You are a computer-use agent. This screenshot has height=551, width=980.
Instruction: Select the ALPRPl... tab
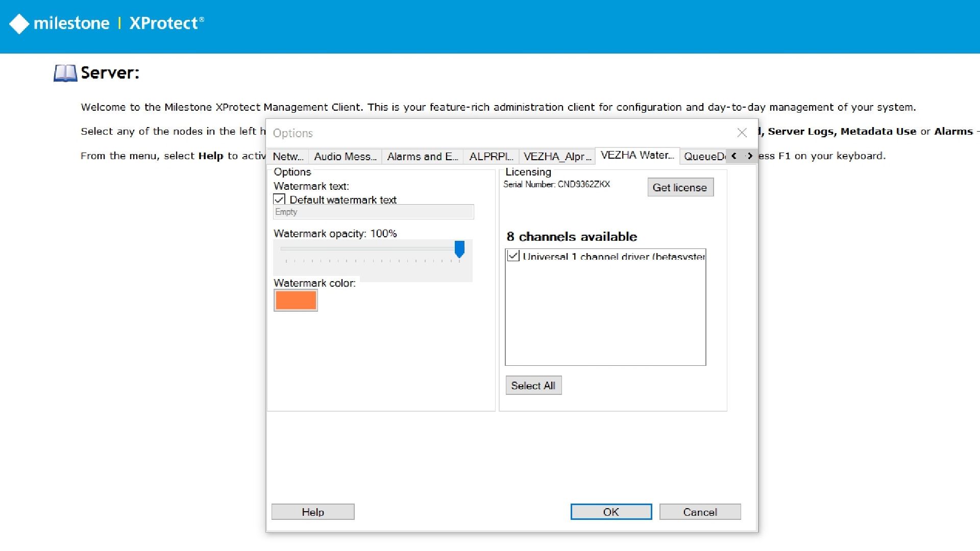(x=491, y=156)
